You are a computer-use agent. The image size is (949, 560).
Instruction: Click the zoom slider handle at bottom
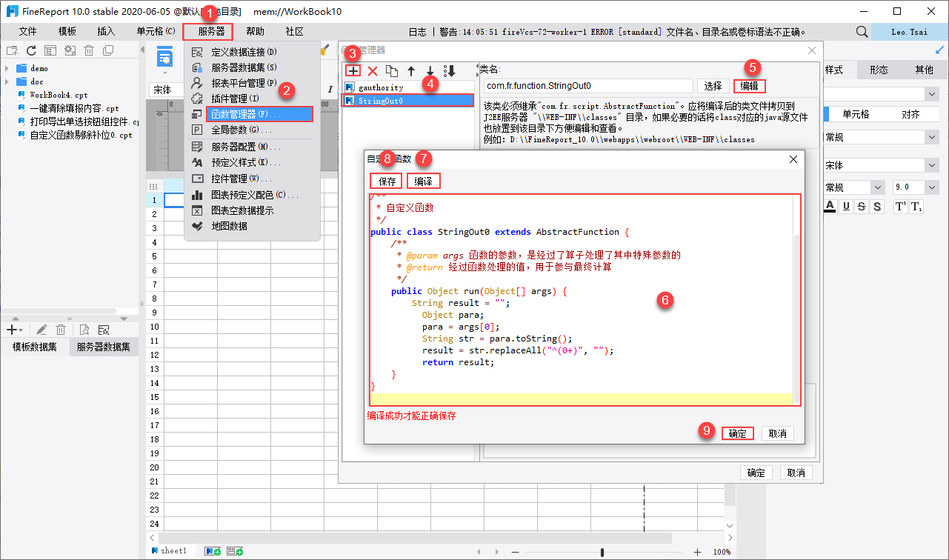602,552
